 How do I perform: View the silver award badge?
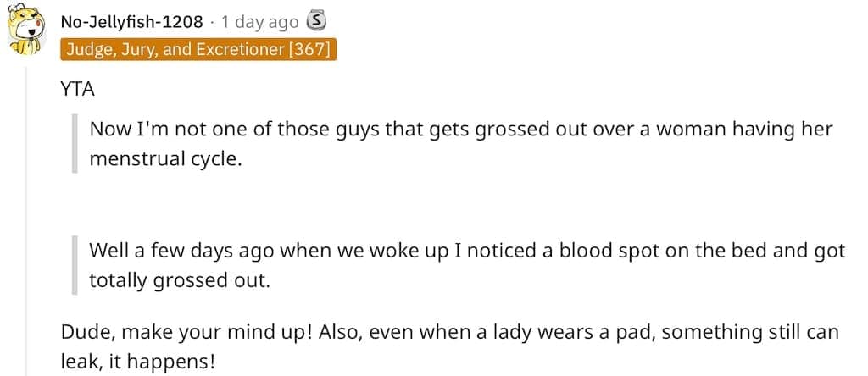[x=316, y=22]
